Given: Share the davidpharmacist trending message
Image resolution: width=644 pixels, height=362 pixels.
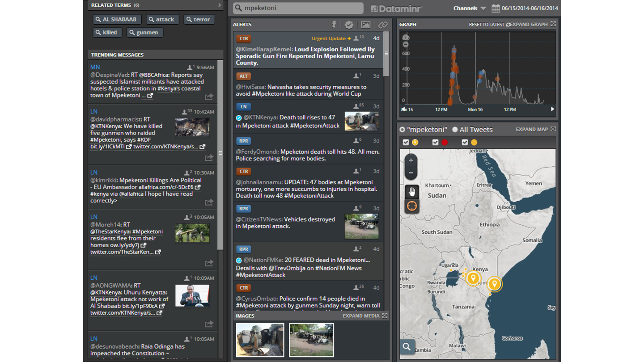Looking at the screenshot, I should tap(209, 157).
